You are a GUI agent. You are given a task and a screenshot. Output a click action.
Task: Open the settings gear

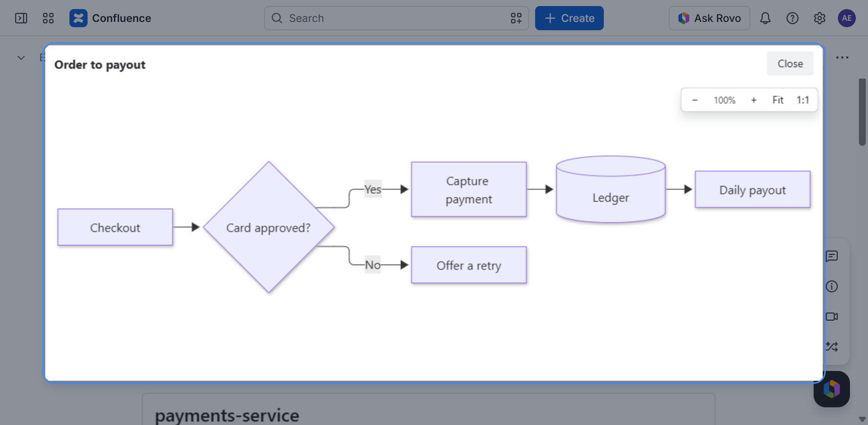coord(819,18)
